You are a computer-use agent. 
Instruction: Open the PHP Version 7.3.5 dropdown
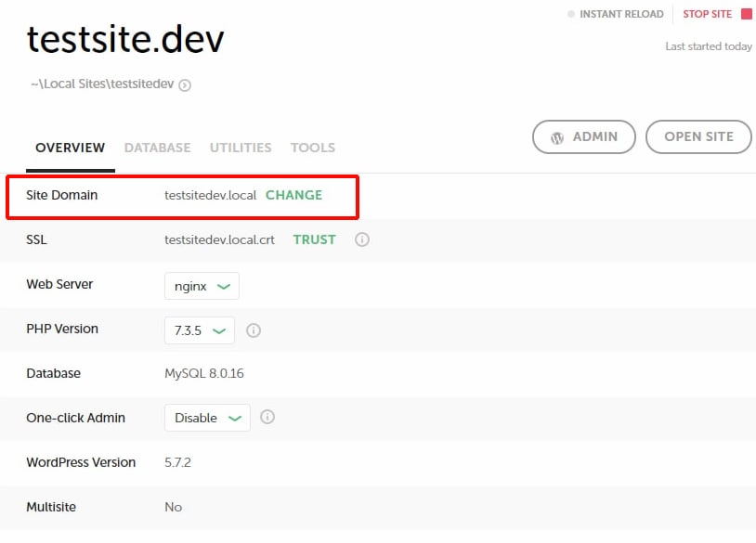click(x=200, y=330)
